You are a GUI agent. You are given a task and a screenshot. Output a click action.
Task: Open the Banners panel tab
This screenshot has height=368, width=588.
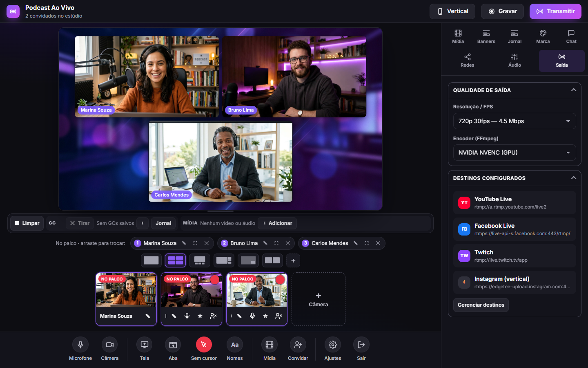click(x=486, y=36)
